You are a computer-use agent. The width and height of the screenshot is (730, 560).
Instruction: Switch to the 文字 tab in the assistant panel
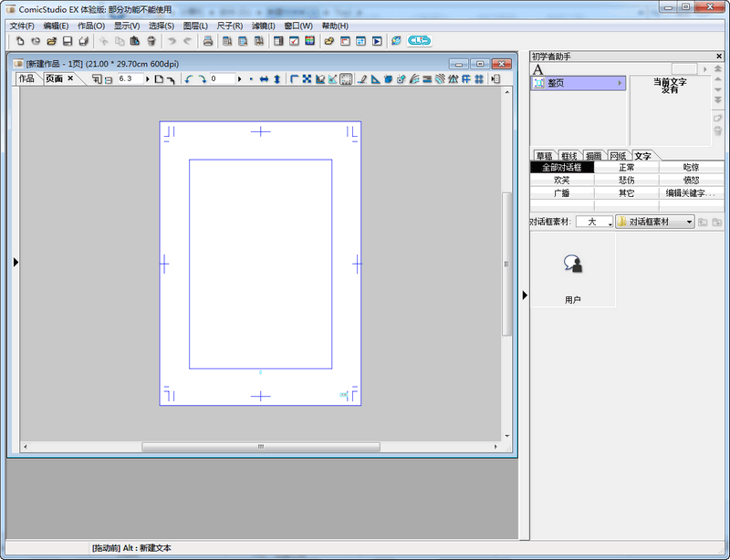(643, 154)
